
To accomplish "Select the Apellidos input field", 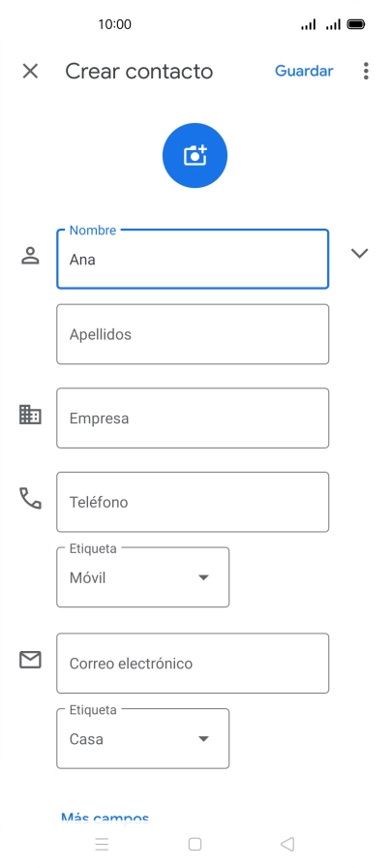I will pyautogui.click(x=193, y=334).
